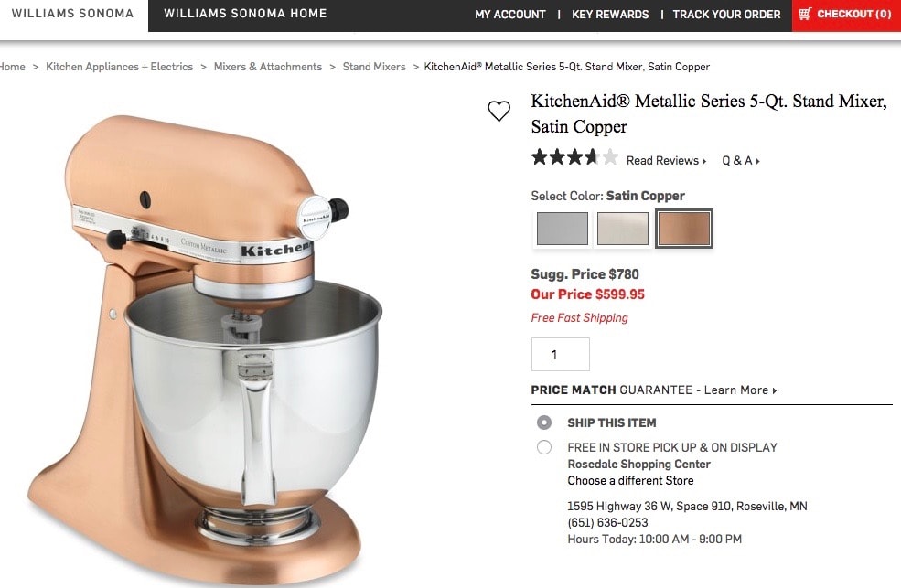
Task: Click the shopping cart checkout icon
Action: pos(805,14)
